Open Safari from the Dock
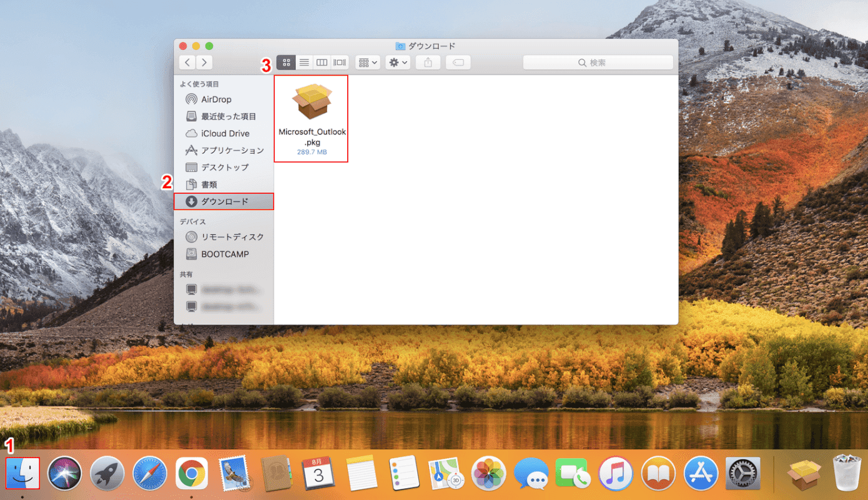Image resolution: width=868 pixels, height=500 pixels. click(150, 473)
